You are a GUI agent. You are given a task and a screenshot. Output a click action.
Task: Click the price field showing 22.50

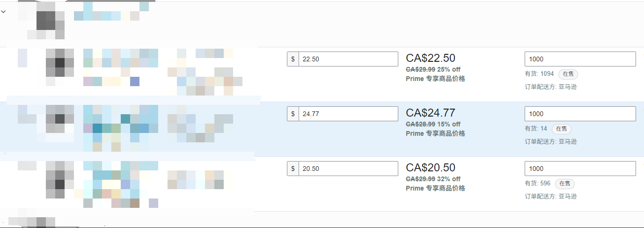tap(348, 59)
